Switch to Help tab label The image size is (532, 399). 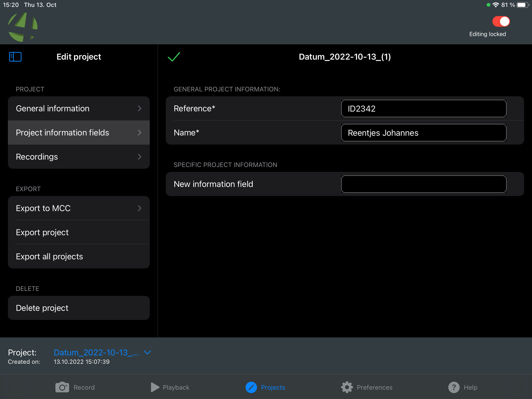pyautogui.click(x=470, y=387)
